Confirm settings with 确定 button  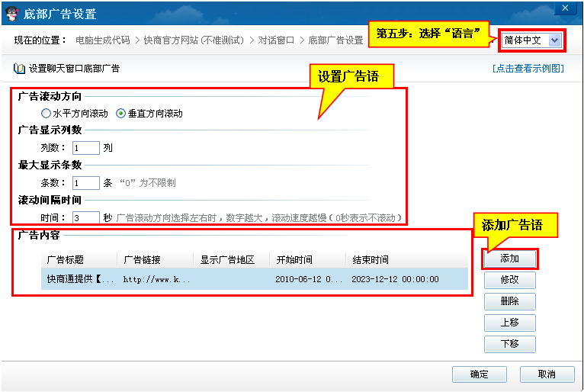tap(479, 374)
